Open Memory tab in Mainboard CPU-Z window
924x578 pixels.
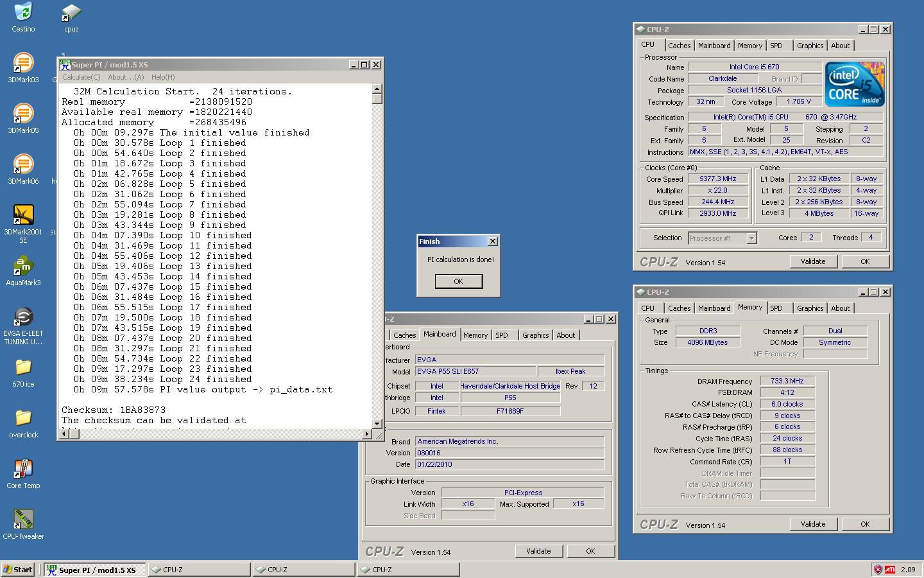475,335
